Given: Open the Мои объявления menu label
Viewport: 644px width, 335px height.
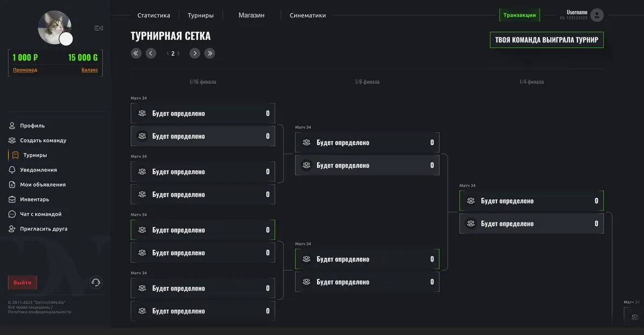Looking at the screenshot, I should (43, 185).
